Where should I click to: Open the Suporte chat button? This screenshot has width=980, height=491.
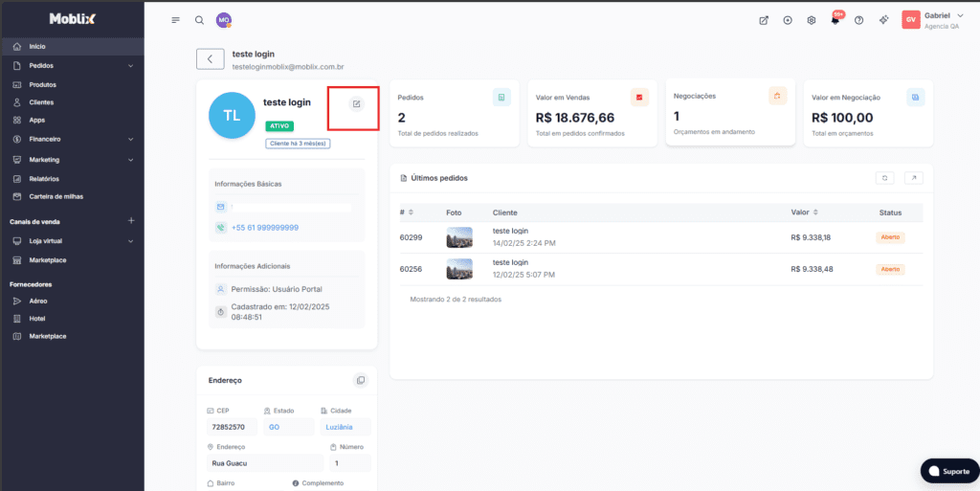tap(949, 471)
